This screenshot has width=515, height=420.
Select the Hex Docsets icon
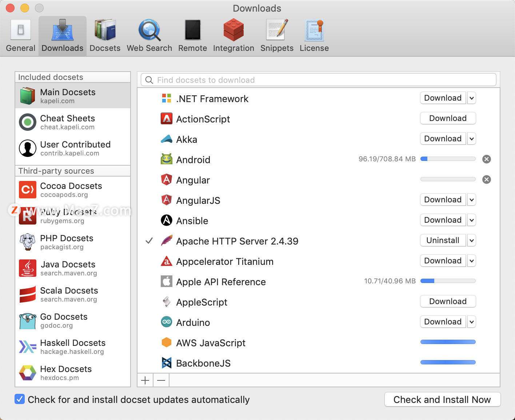28,373
